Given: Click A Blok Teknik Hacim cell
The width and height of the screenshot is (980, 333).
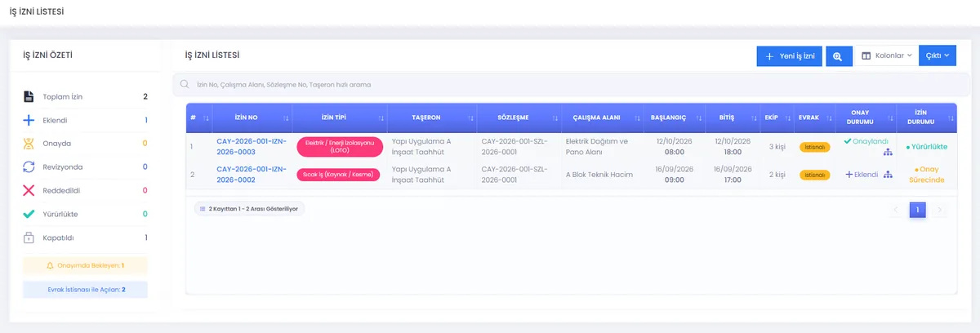Looking at the screenshot, I should pyautogui.click(x=602, y=175).
